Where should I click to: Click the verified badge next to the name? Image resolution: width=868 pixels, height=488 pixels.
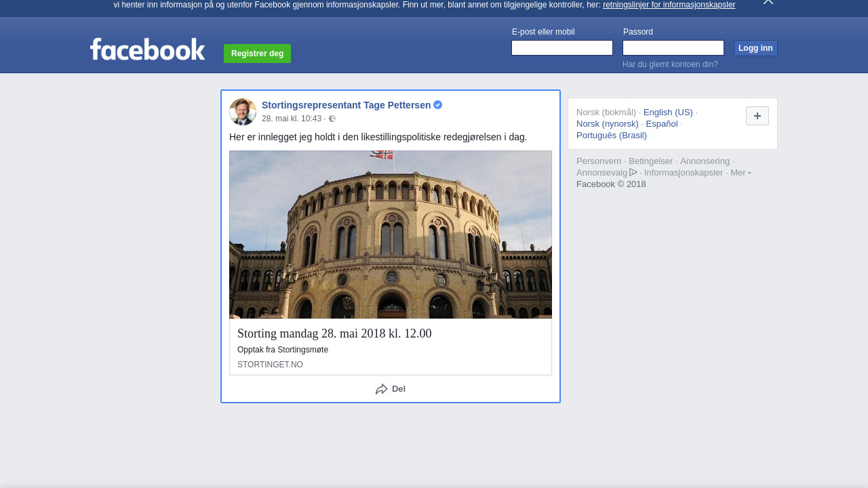point(438,105)
